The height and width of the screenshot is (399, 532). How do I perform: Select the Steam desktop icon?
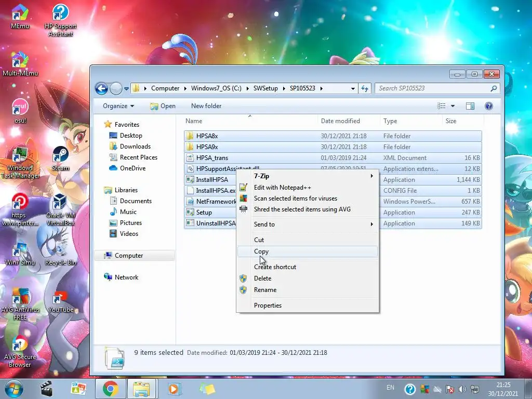pos(60,158)
